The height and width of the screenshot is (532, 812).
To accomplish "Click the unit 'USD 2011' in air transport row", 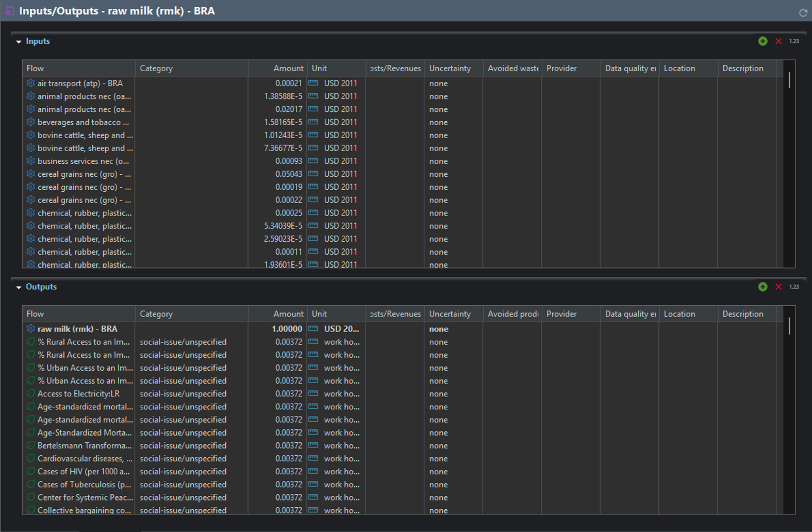I will point(340,83).
